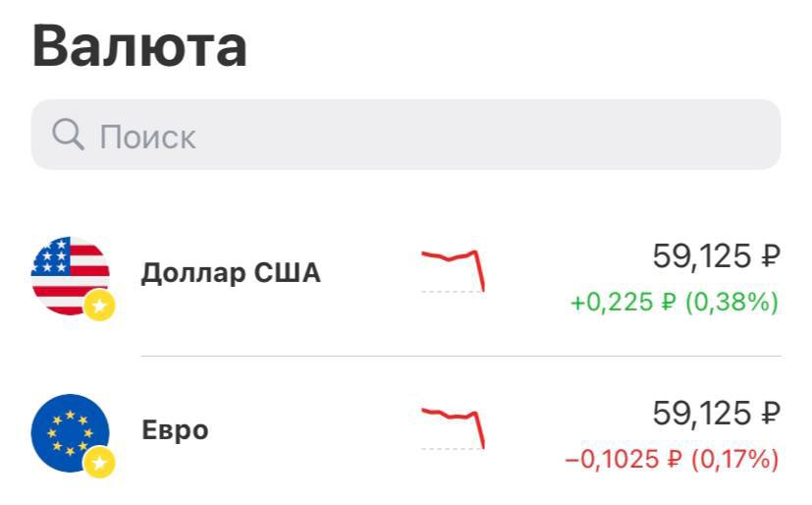Click the magnifying glass search icon

pos(67,136)
